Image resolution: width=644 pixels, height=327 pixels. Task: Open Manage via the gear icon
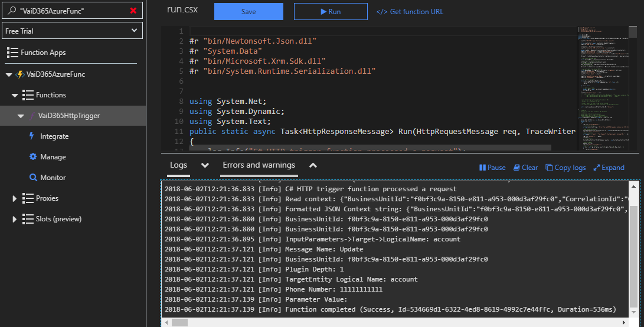pos(33,156)
